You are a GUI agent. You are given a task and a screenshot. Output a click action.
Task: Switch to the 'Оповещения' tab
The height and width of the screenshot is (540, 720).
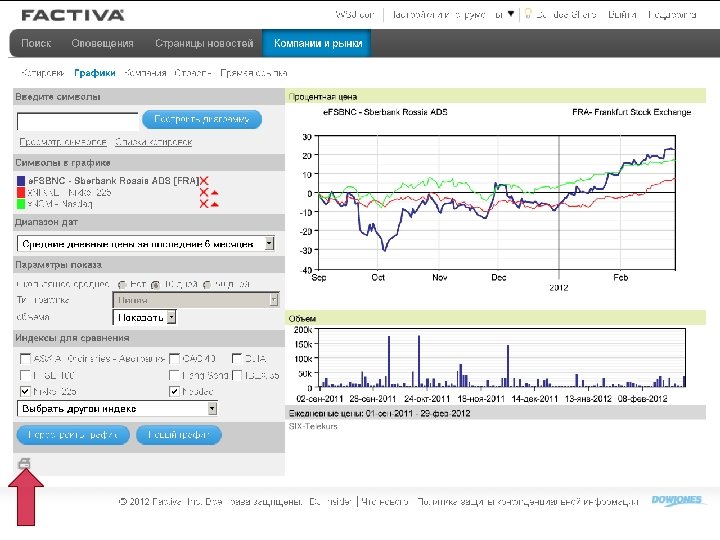(x=102, y=43)
